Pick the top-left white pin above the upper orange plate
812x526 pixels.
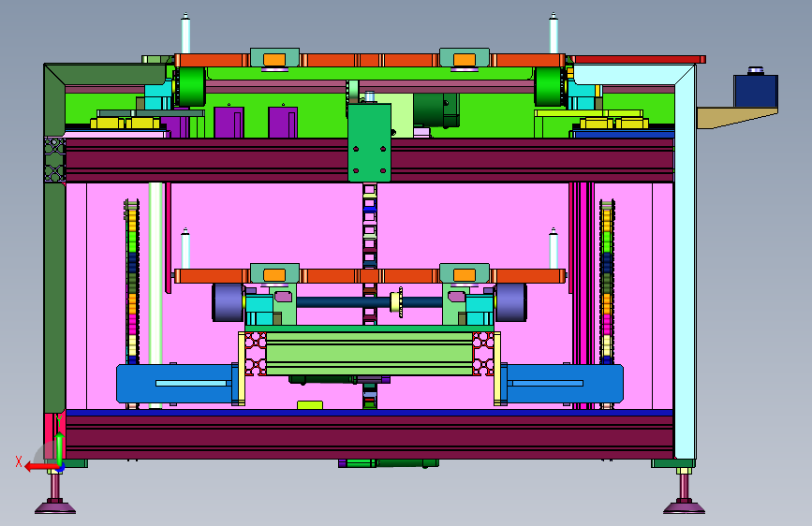coord(185,33)
